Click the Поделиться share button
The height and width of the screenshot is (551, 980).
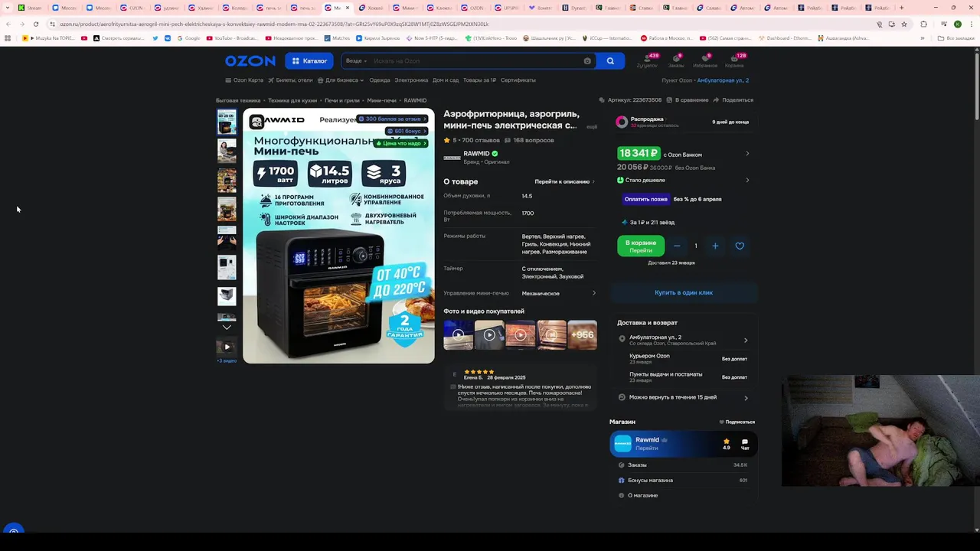pos(733,100)
